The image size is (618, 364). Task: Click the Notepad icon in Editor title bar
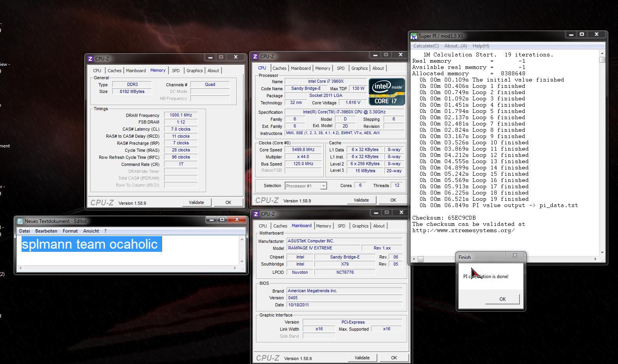pos(20,221)
